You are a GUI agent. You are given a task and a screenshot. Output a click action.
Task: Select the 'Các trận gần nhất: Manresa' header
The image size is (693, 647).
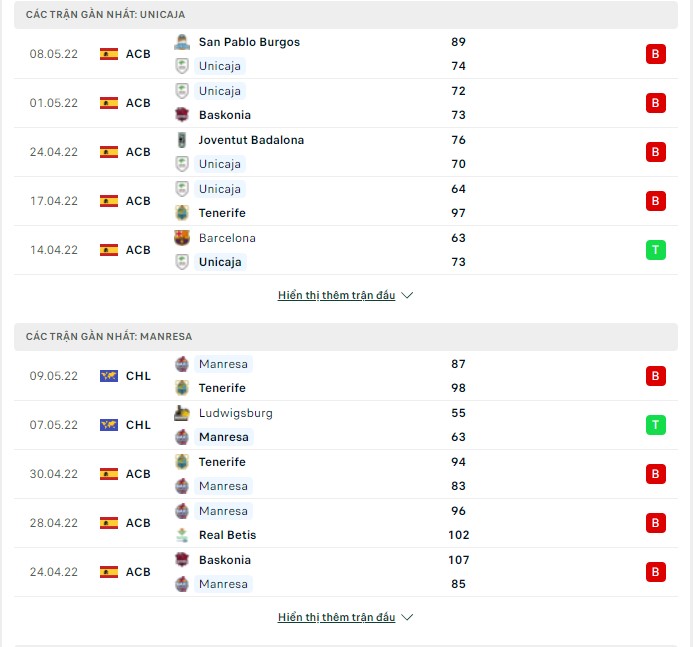pos(346,337)
